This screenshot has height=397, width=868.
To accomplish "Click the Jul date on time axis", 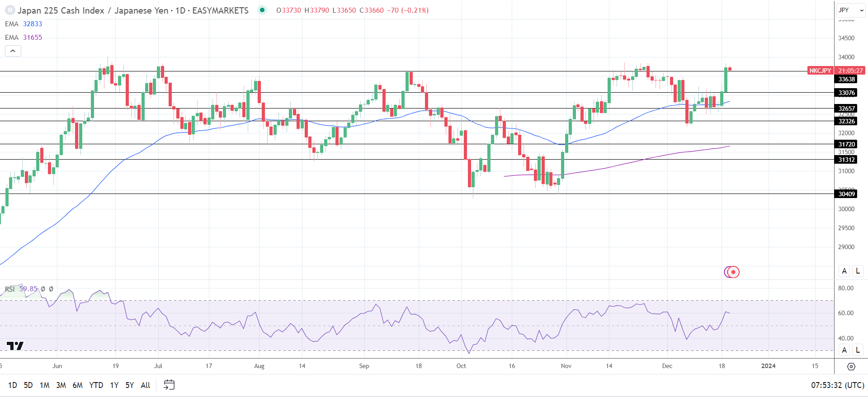I will 158,366.
